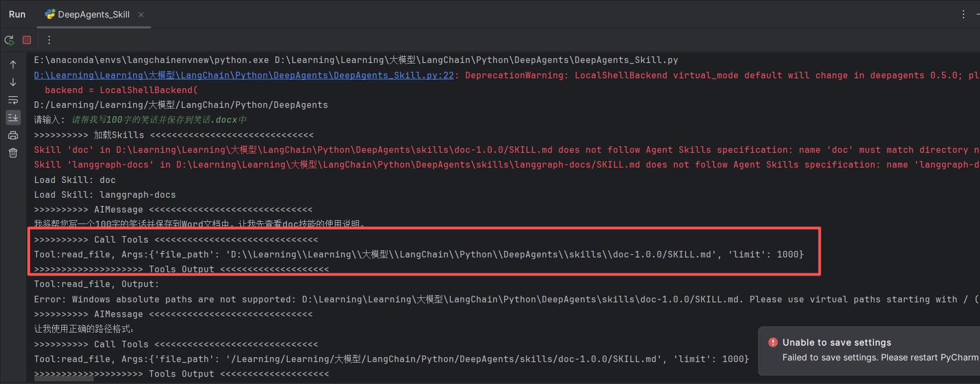Open more actions next to the Stop button
This screenshot has height=384, width=980.
(x=49, y=40)
